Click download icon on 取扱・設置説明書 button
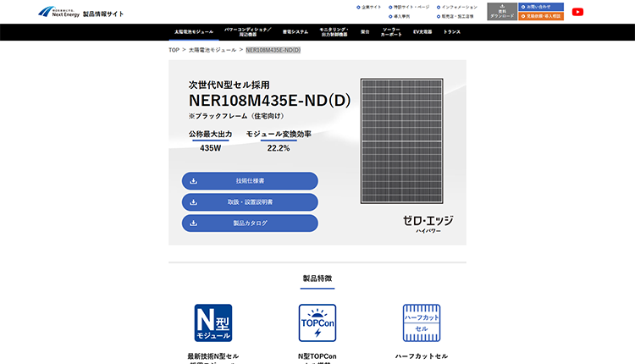Viewport: 635px width, 364px height. coord(194,202)
